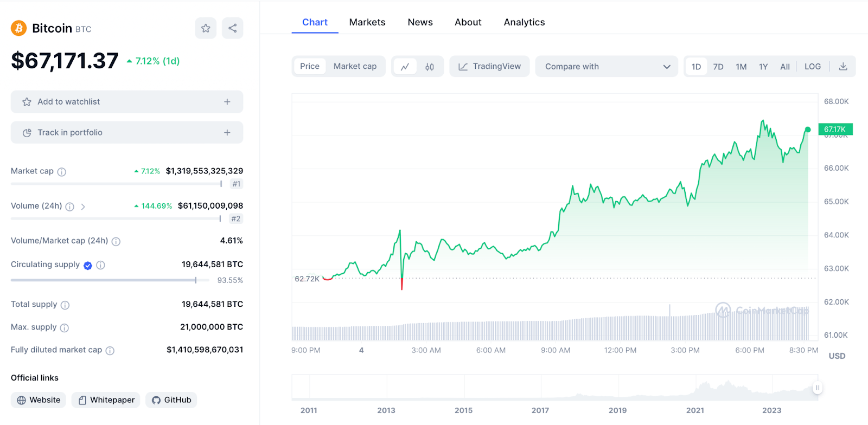Select the 1M time range
The height and width of the screenshot is (425, 868).
click(x=741, y=67)
